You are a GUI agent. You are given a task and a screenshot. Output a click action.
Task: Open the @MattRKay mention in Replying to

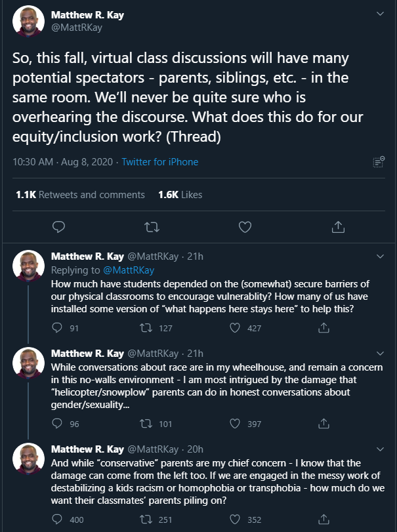129,270
